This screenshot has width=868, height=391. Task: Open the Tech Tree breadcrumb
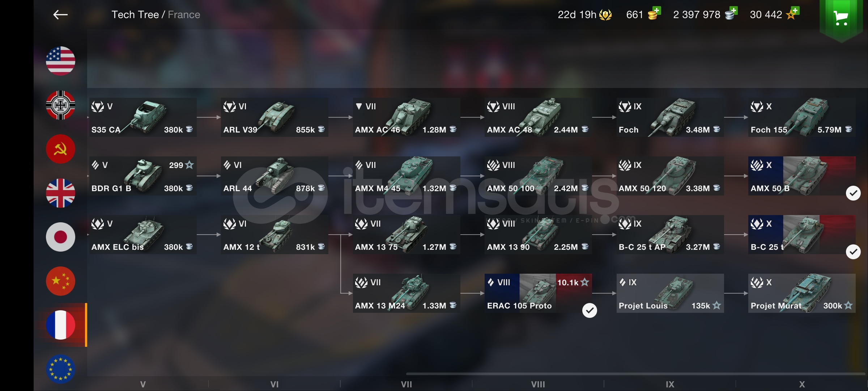click(x=135, y=14)
